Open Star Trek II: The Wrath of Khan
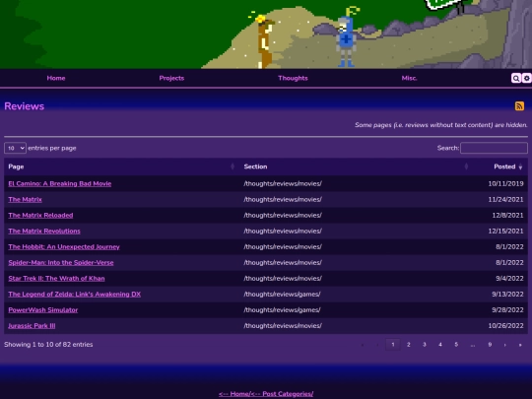 coord(57,278)
